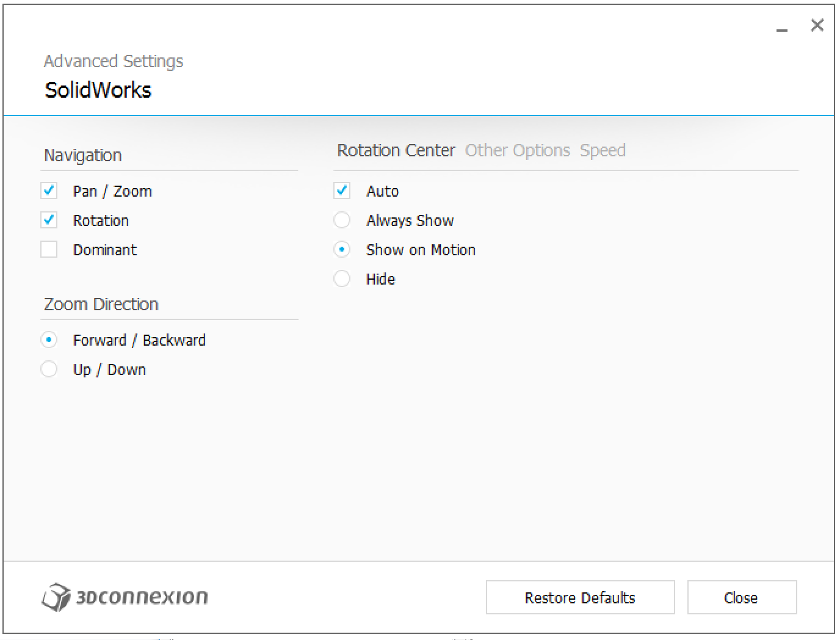Open the Other Options tab

click(518, 151)
